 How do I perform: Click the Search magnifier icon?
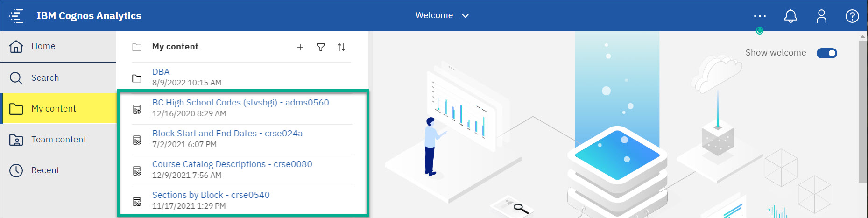point(16,78)
